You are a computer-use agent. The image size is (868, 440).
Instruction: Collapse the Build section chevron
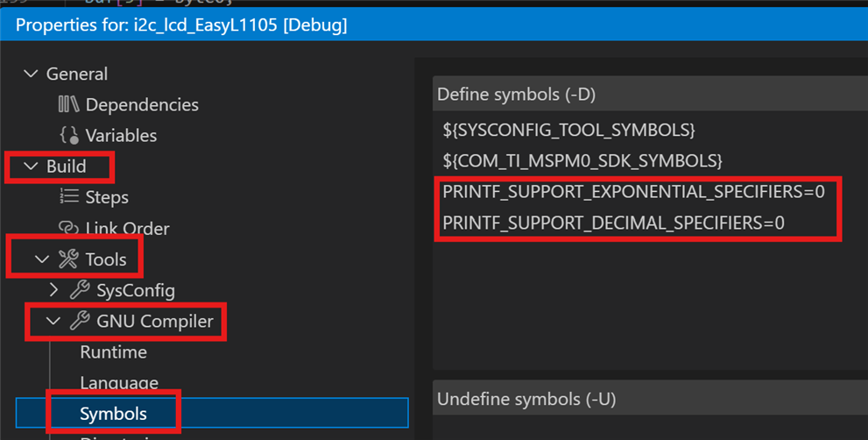point(32,167)
